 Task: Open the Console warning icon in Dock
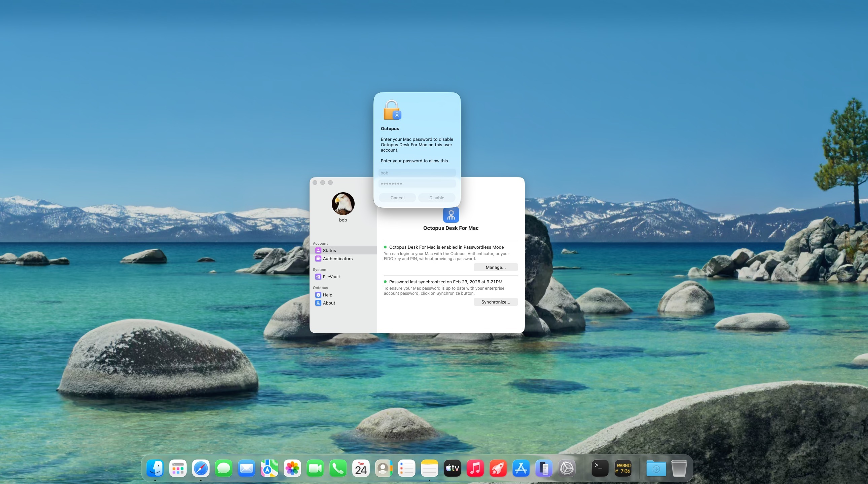[x=623, y=468]
